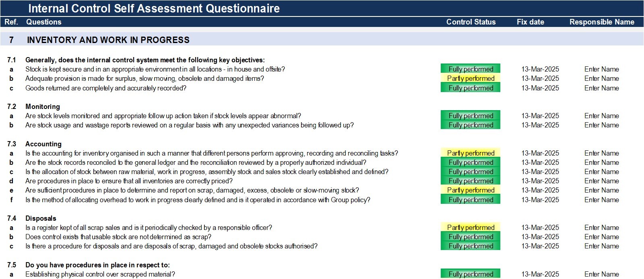Select Enter Name for 7.4 c disposals procedure
Image resolution: width=644 pixels, height=279 pixels.
(602, 246)
